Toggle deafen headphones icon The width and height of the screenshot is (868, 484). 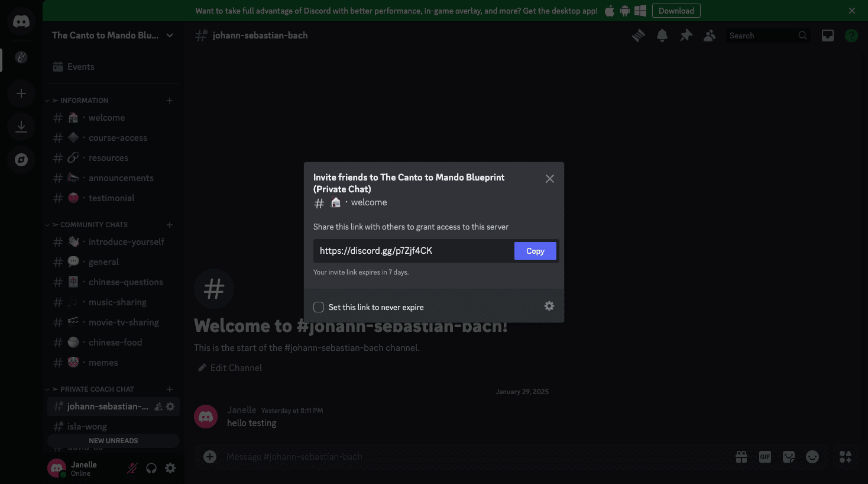coord(151,468)
